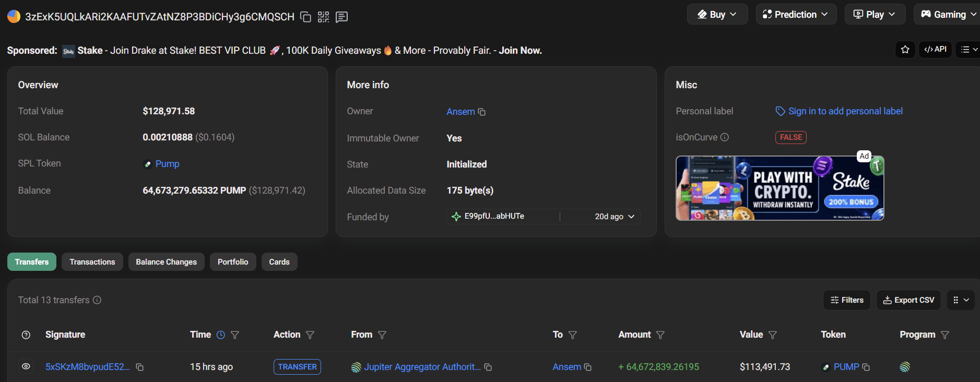Screen dimensions: 980x382
Task: Open the API button
Action: point(935,50)
